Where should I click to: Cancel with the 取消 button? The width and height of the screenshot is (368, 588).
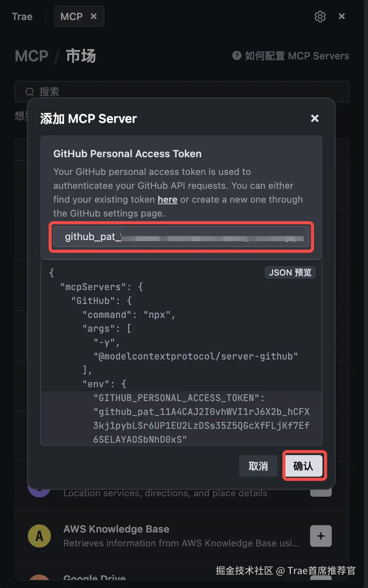(258, 466)
